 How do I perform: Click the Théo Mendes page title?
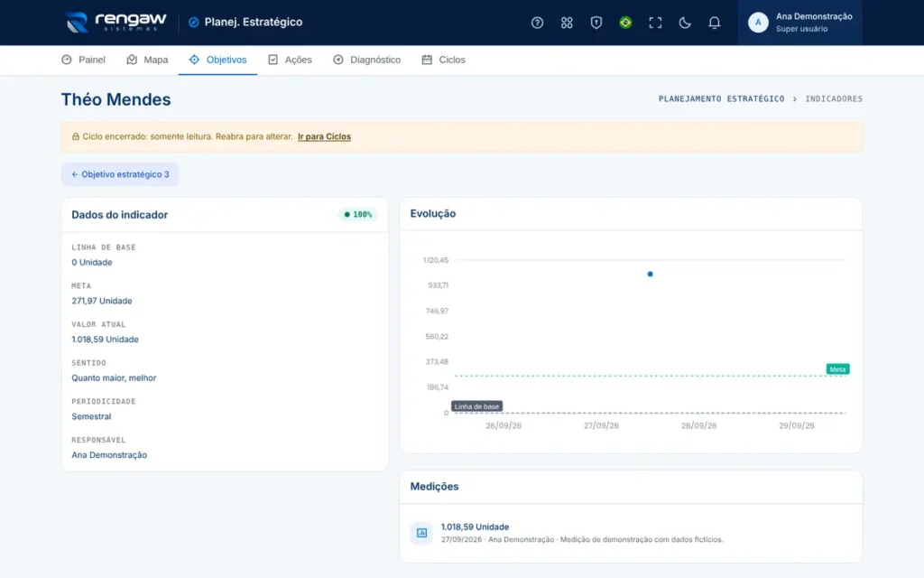(116, 99)
